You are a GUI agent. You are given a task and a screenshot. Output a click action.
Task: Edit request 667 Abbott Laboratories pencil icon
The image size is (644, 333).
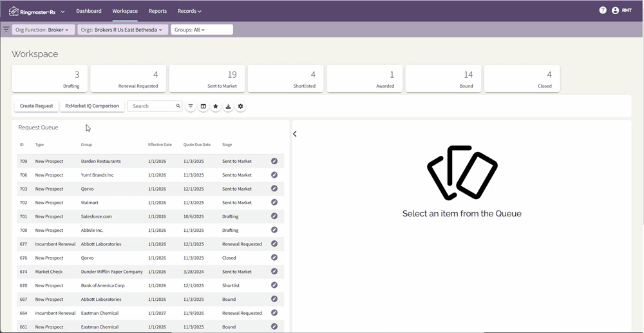point(274,299)
